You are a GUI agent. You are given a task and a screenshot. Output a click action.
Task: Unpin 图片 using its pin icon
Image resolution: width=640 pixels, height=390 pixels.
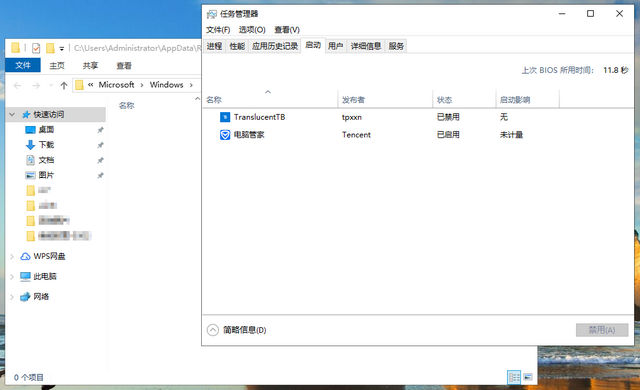[x=100, y=176]
